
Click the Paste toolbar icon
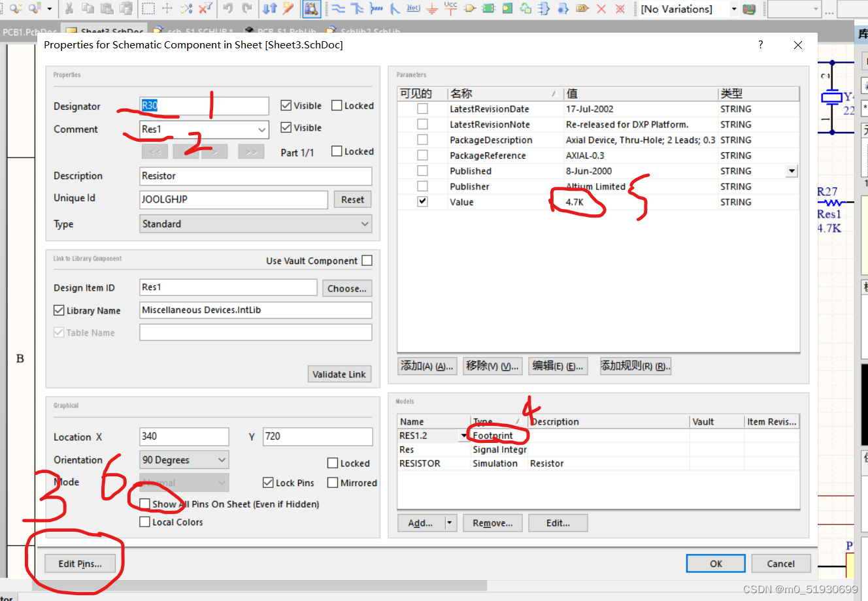(107, 8)
